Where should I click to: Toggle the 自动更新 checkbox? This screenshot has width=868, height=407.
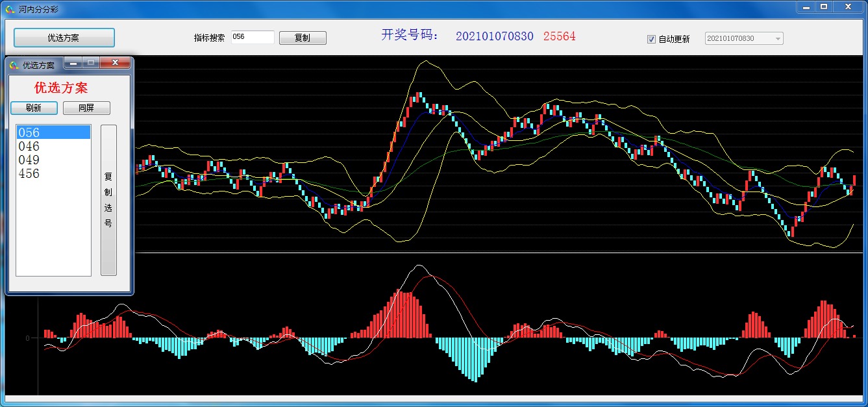pos(651,39)
